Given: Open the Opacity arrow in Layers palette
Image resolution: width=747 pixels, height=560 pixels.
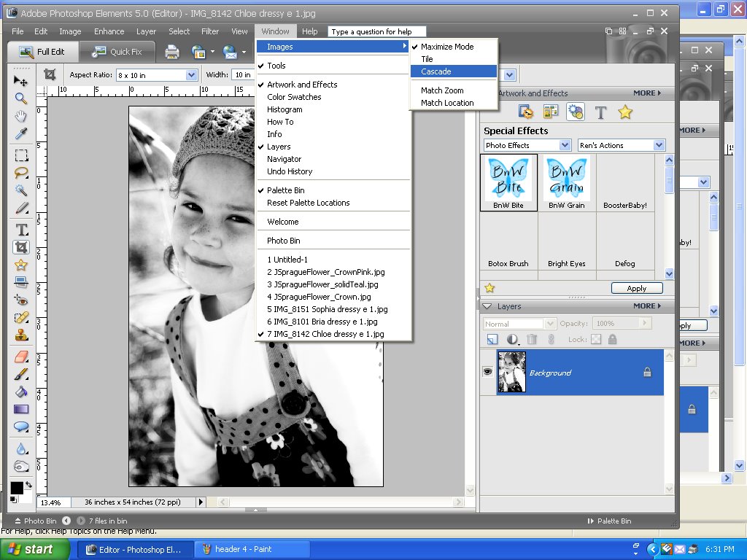Looking at the screenshot, I should coord(645,323).
